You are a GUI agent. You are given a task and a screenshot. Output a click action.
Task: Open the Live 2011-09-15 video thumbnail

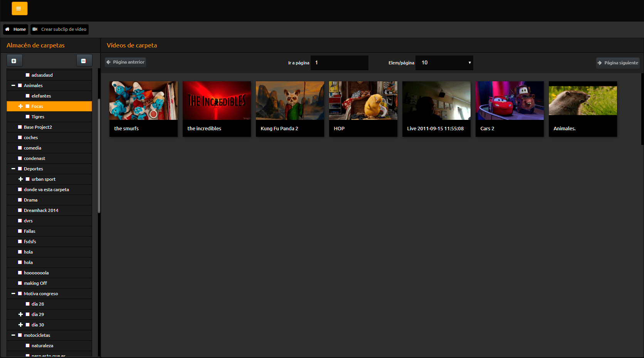436,101
